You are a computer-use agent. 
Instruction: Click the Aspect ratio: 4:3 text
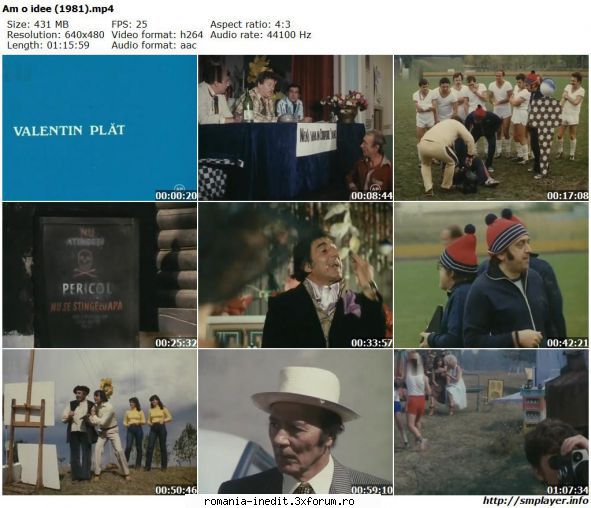250,24
